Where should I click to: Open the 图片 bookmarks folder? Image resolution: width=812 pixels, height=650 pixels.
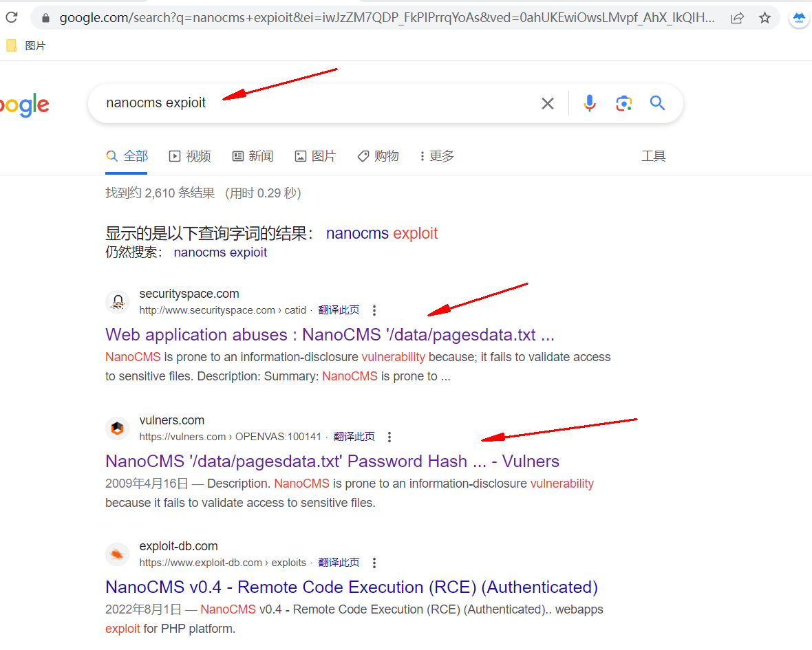point(26,45)
